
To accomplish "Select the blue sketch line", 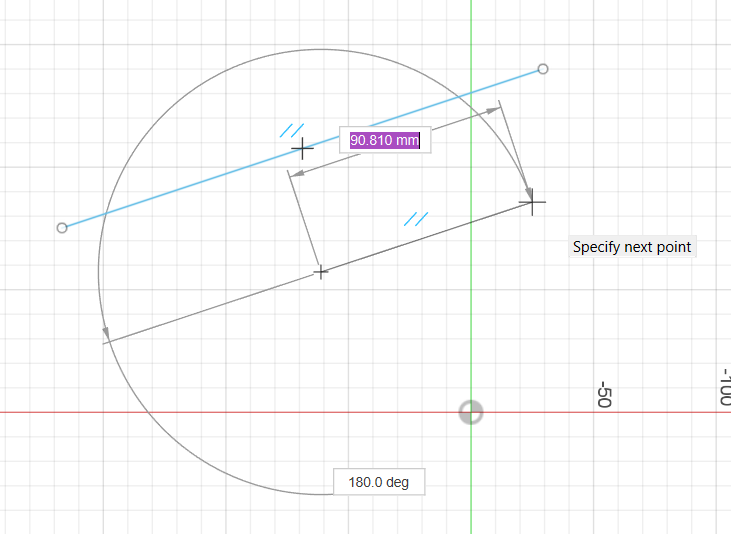I will click(x=180, y=189).
